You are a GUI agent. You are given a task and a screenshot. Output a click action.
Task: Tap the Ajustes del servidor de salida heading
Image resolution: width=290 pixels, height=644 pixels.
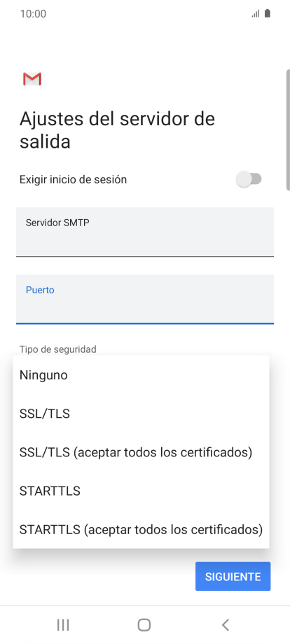point(117,130)
